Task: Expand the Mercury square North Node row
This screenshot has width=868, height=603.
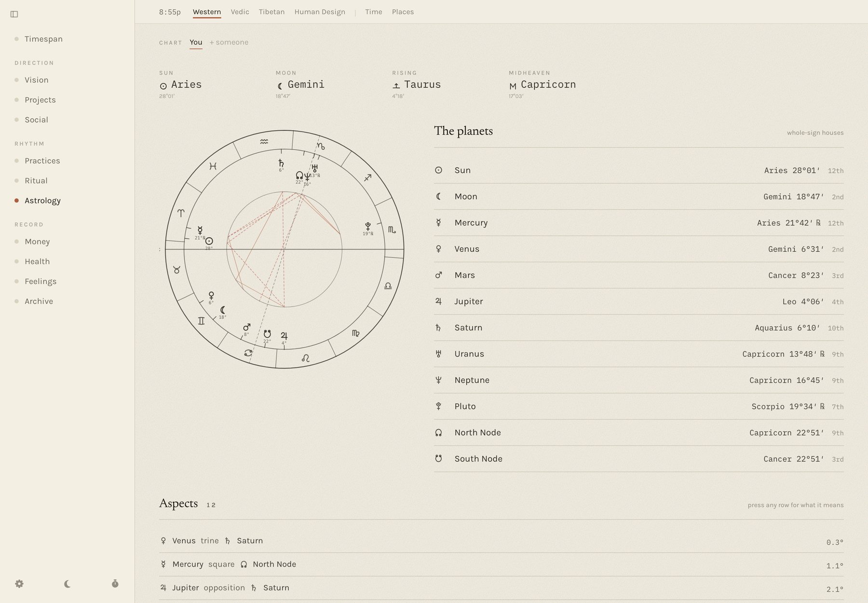Action: pos(502,564)
